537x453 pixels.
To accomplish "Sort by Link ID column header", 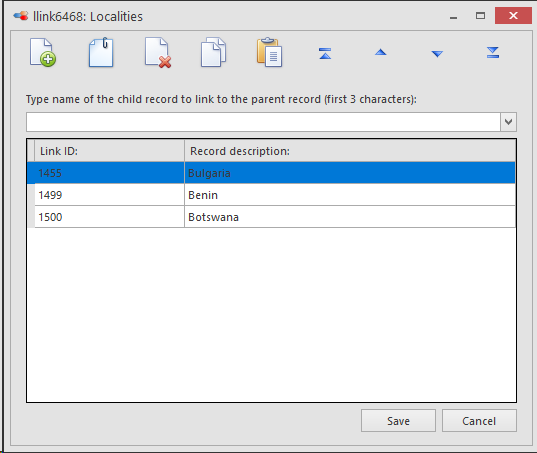I will click(109, 151).
